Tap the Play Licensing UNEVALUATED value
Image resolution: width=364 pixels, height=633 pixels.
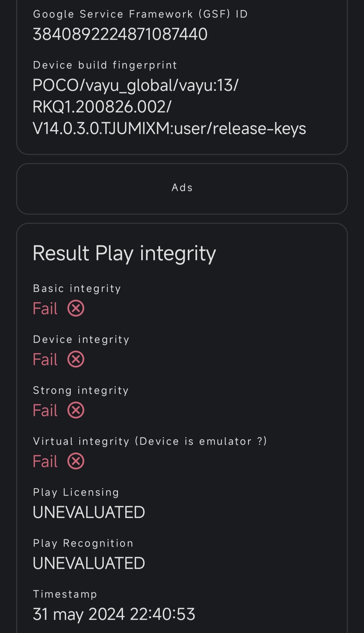[x=89, y=512]
